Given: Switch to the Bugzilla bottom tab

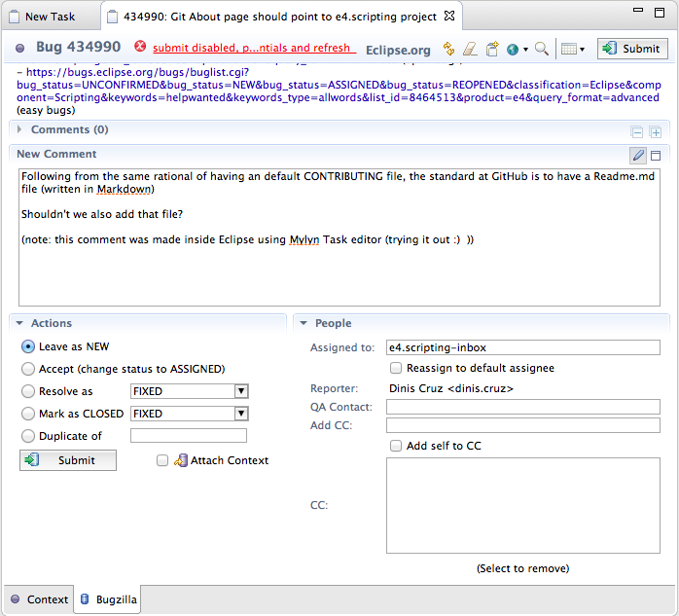Looking at the screenshot, I should pyautogui.click(x=108, y=599).
